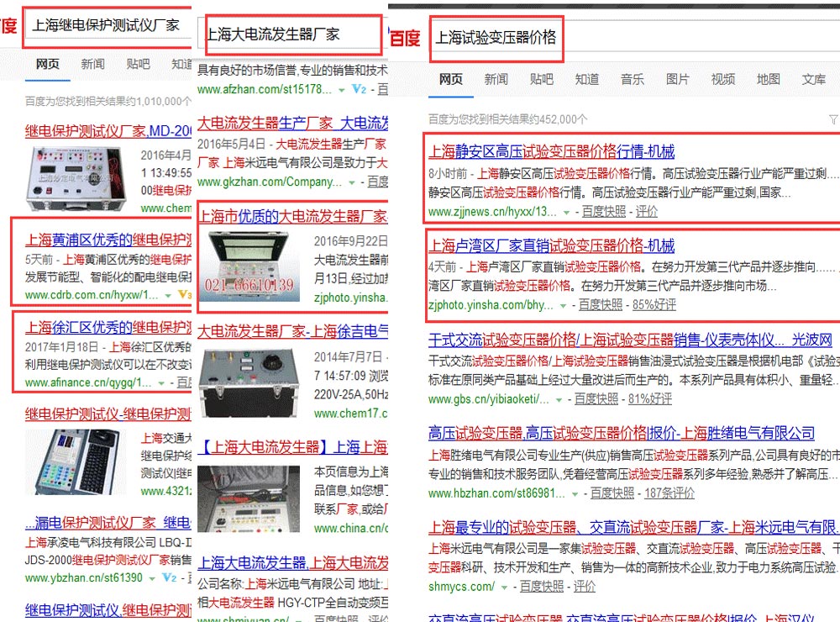Click the text 百度为您找到相关结果约452,000个

click(507, 119)
